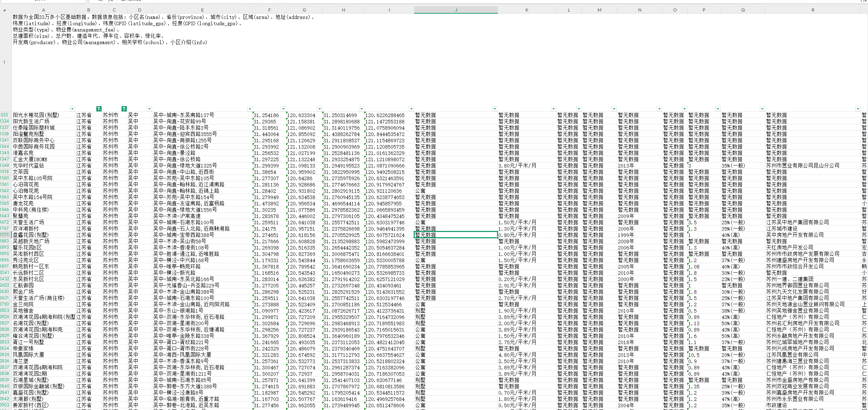Viewport: 868px width, 410px height.
Task: Select column J header
Action: 456,10
